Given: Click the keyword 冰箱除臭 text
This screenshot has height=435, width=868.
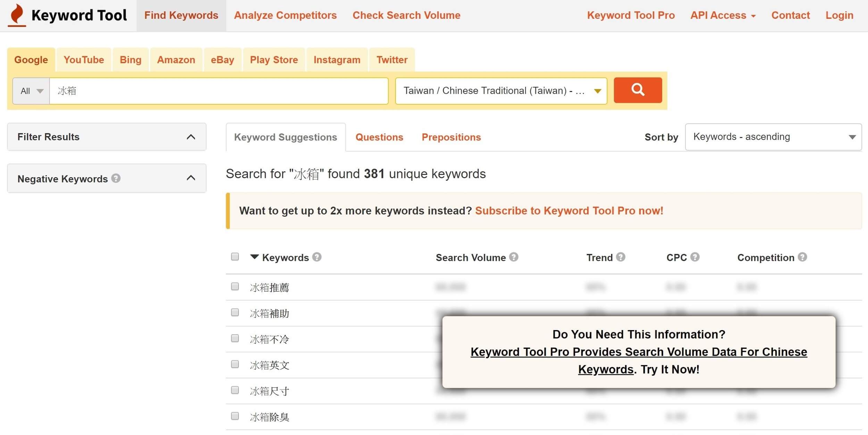Looking at the screenshot, I should 269,417.
